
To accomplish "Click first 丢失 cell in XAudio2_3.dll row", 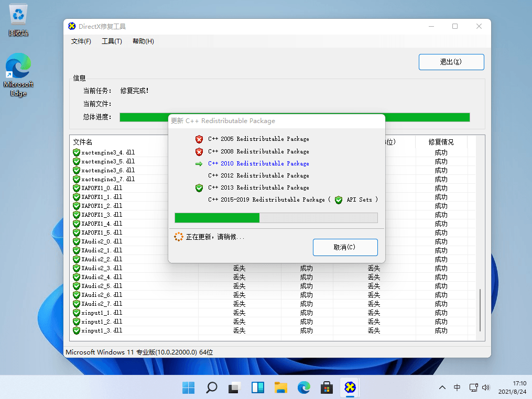I will click(x=239, y=268).
